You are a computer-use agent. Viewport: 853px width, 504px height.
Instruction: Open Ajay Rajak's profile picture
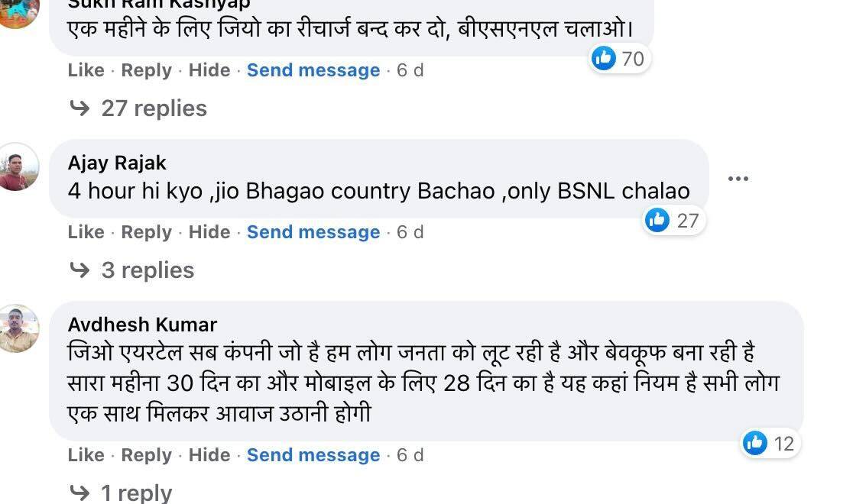[x=18, y=166]
